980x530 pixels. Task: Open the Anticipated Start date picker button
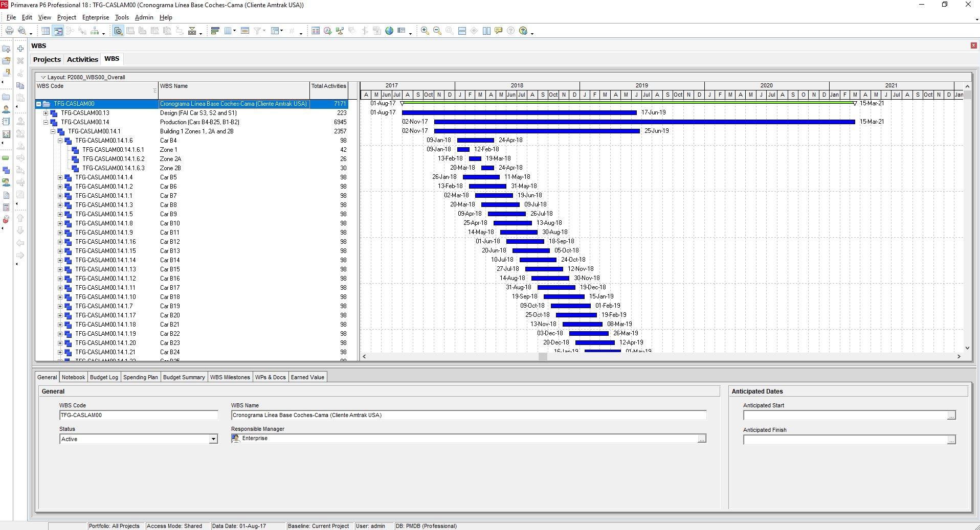coord(951,416)
